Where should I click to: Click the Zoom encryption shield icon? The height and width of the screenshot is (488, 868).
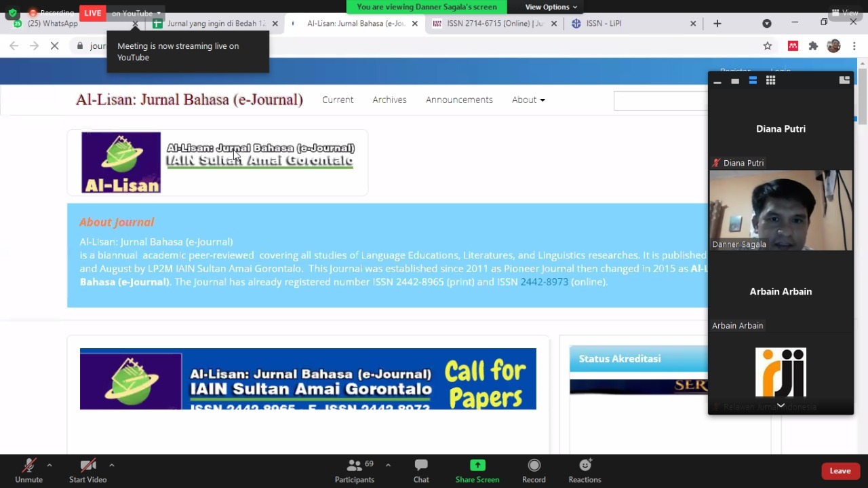[12, 13]
